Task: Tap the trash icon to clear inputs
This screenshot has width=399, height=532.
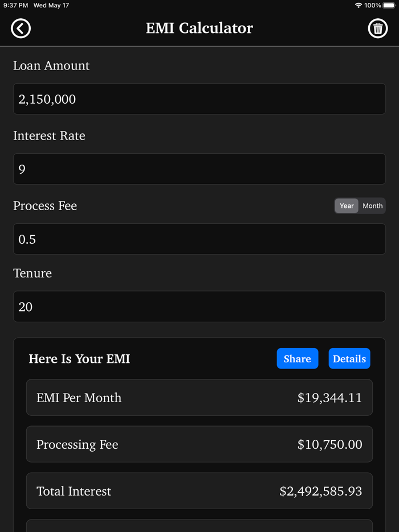Action: [378, 28]
